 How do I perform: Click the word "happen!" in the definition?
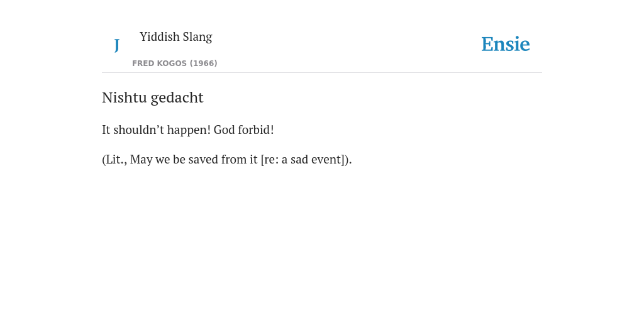coord(189,130)
